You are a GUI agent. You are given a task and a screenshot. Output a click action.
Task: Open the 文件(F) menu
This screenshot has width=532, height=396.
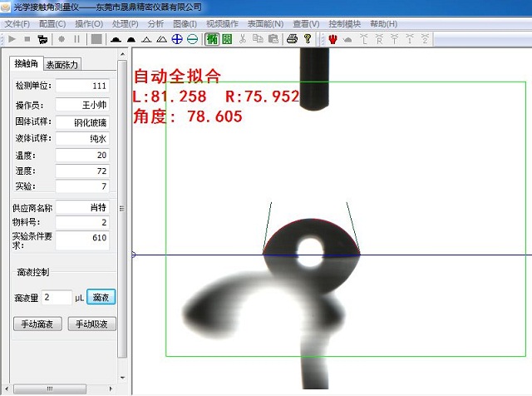17,24
